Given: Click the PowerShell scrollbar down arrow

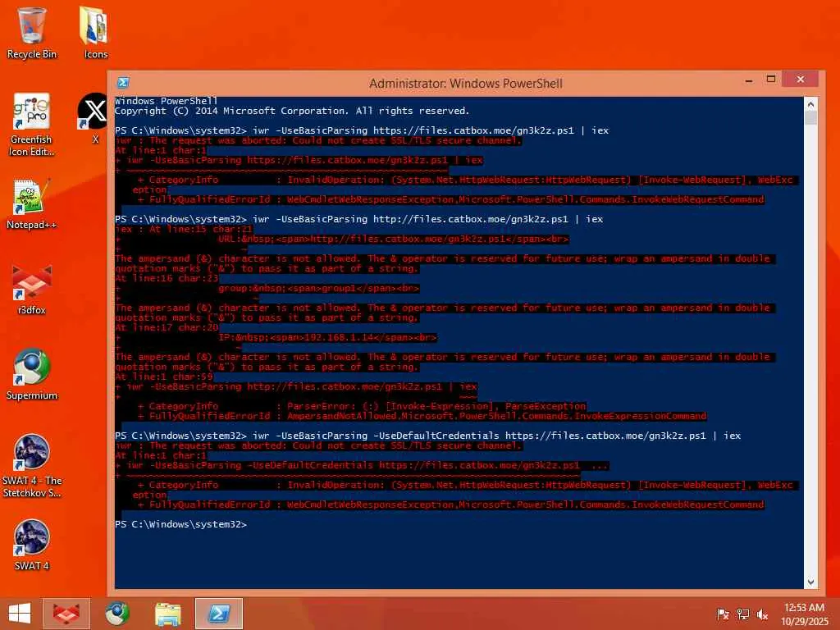Looking at the screenshot, I should click(810, 582).
